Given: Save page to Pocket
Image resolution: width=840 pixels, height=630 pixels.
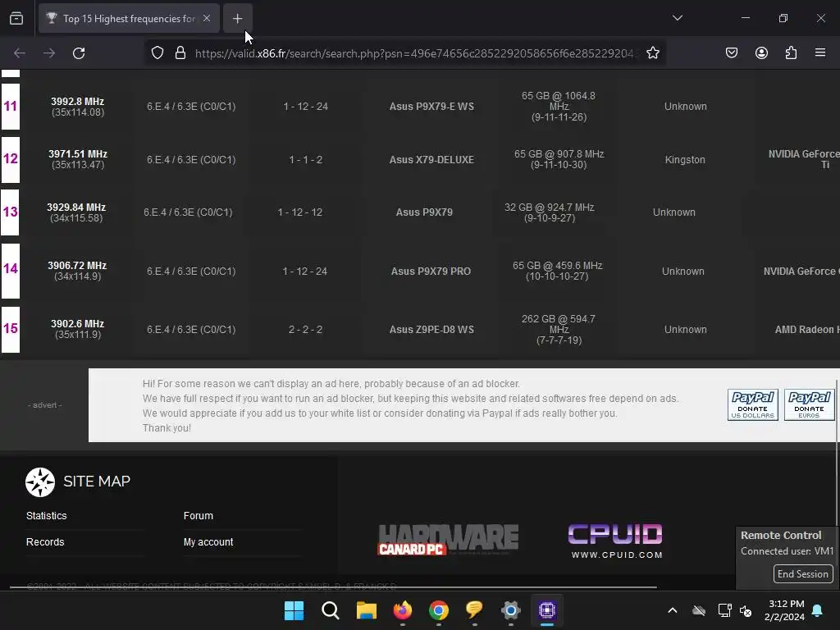Looking at the screenshot, I should tap(731, 53).
